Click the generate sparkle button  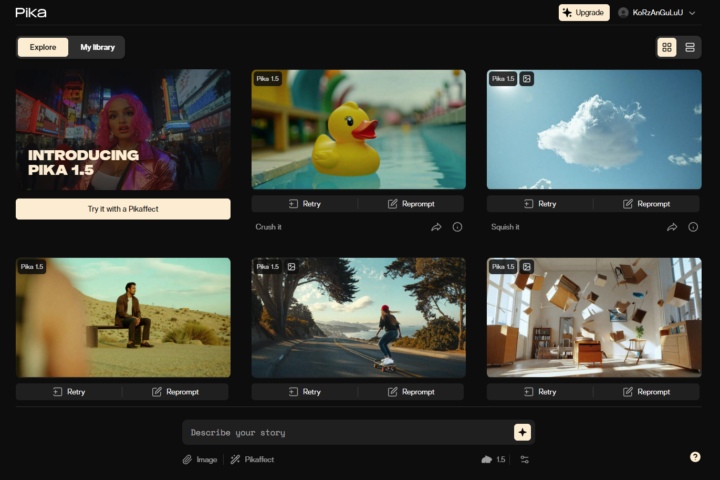pos(522,432)
